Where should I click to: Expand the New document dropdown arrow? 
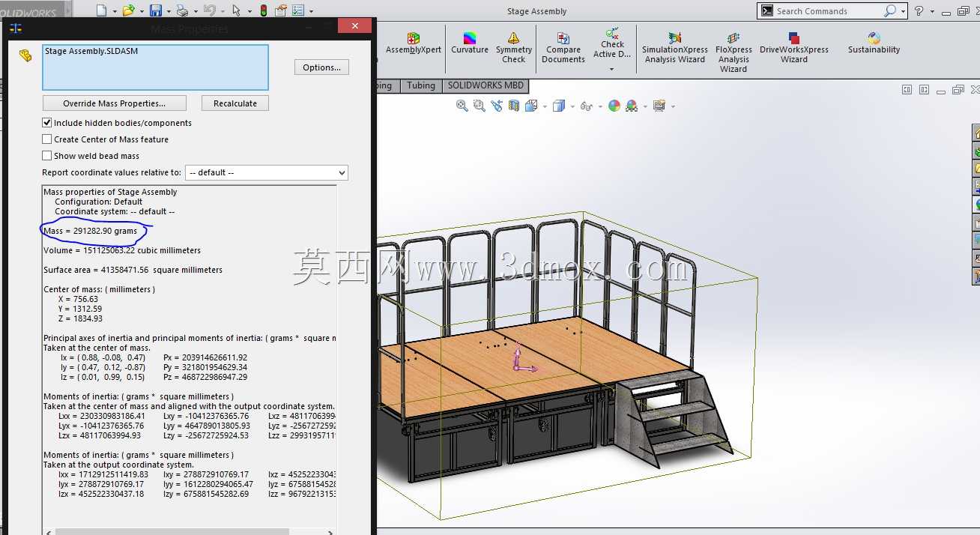coord(115,11)
